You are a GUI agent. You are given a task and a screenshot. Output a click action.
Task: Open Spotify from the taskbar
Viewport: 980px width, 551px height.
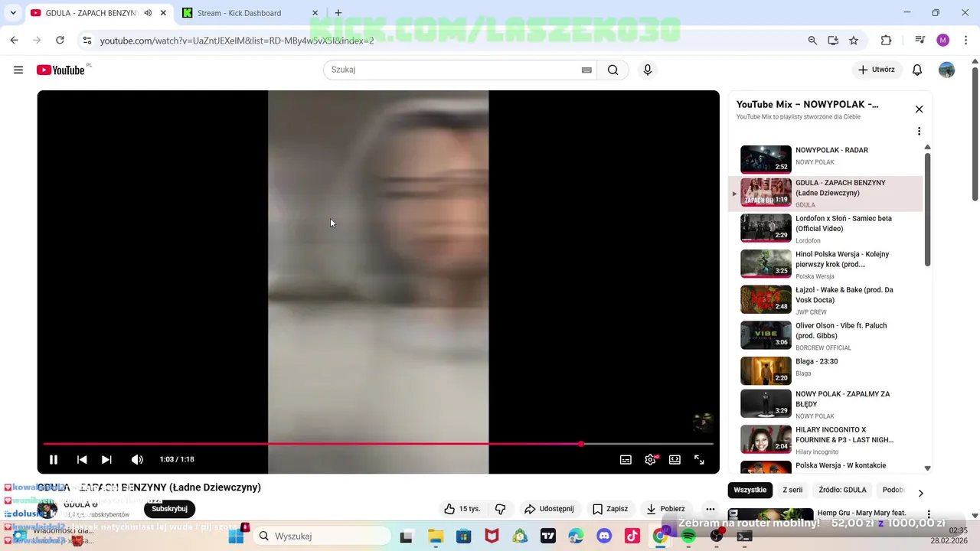click(x=688, y=536)
